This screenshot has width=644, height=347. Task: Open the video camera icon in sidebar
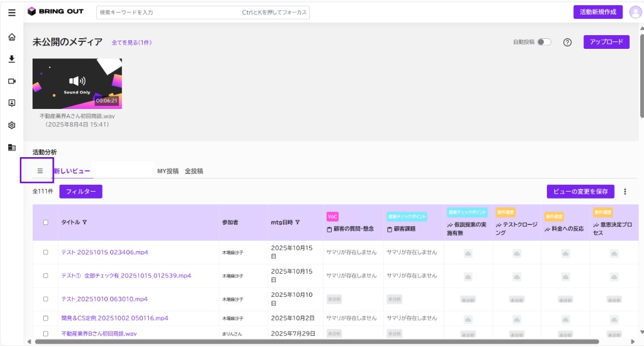point(12,81)
